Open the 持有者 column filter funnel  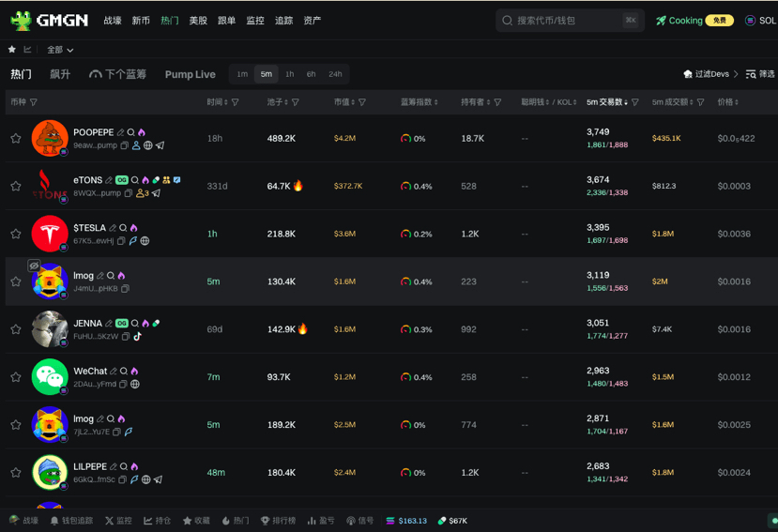497,102
